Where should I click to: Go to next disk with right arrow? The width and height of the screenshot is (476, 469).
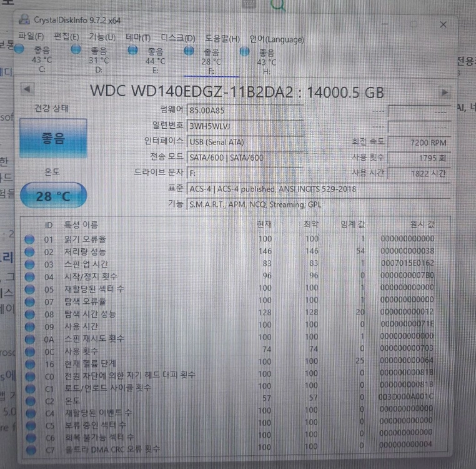(x=444, y=93)
